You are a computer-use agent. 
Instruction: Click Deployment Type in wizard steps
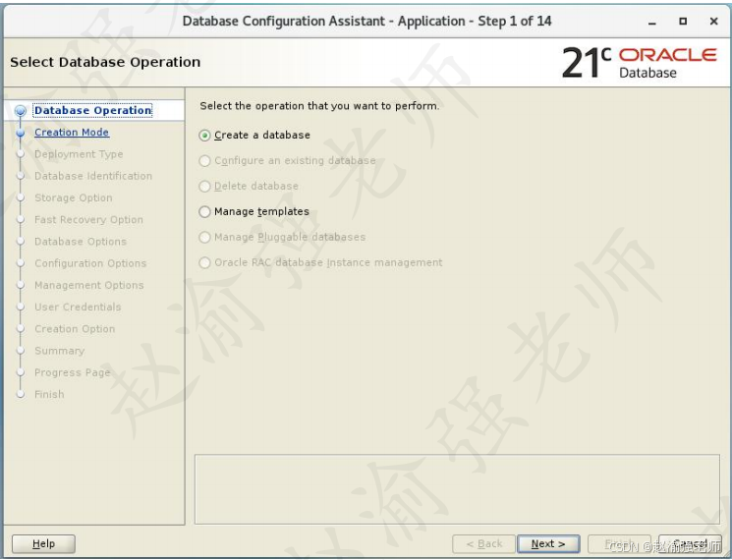click(79, 154)
